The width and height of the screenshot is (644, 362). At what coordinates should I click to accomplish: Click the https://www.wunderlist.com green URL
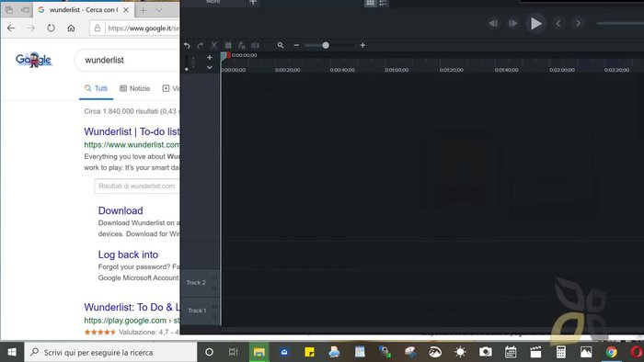tap(132, 145)
